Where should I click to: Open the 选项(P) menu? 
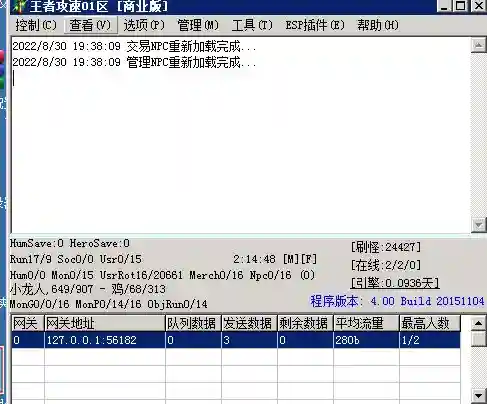tap(144, 25)
